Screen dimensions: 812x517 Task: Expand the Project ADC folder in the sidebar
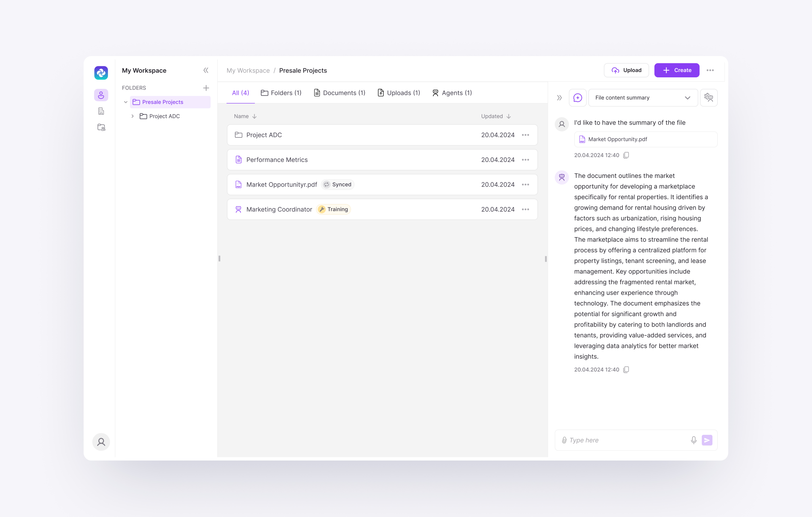pyautogui.click(x=132, y=116)
